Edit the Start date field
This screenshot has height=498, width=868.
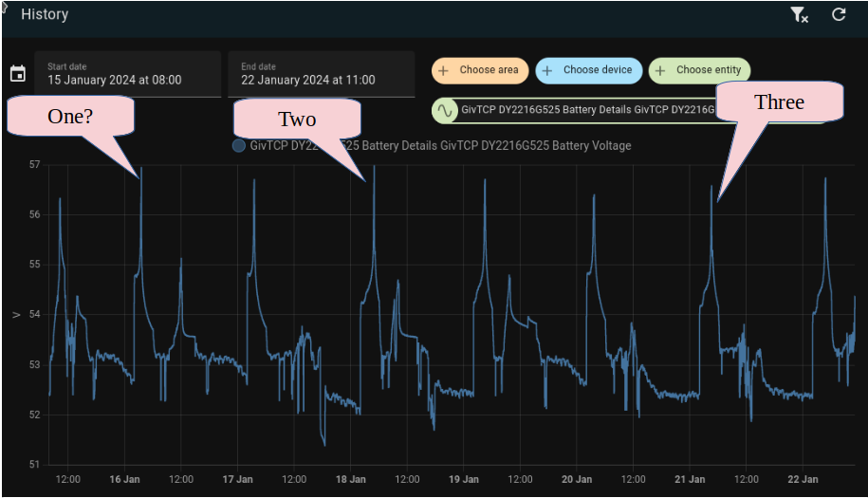point(128,74)
